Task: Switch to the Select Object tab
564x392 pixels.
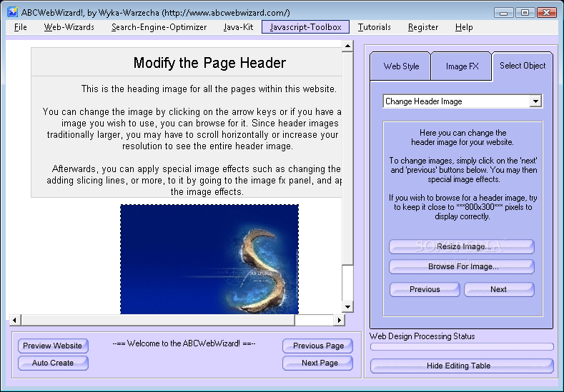Action: click(523, 66)
